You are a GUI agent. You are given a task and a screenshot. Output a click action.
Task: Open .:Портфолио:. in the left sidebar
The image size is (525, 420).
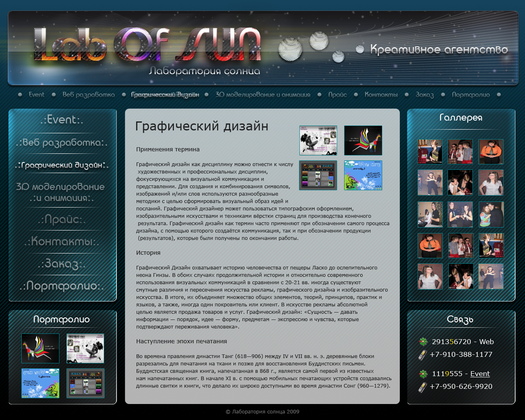click(x=62, y=286)
